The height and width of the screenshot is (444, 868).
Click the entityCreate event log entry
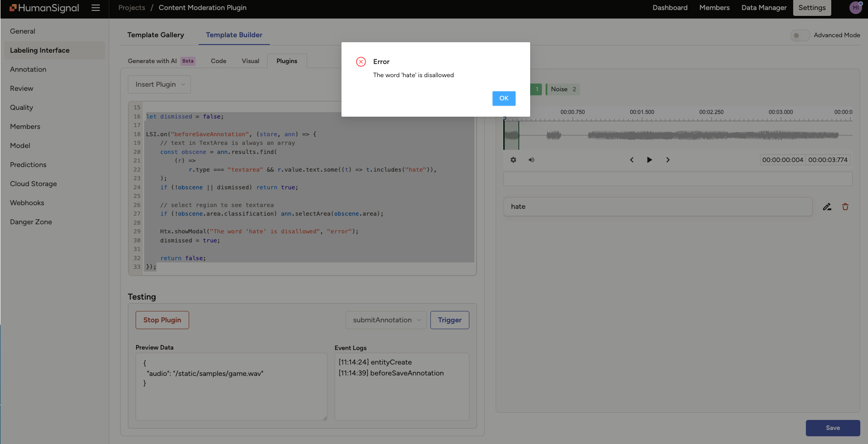[x=375, y=362]
